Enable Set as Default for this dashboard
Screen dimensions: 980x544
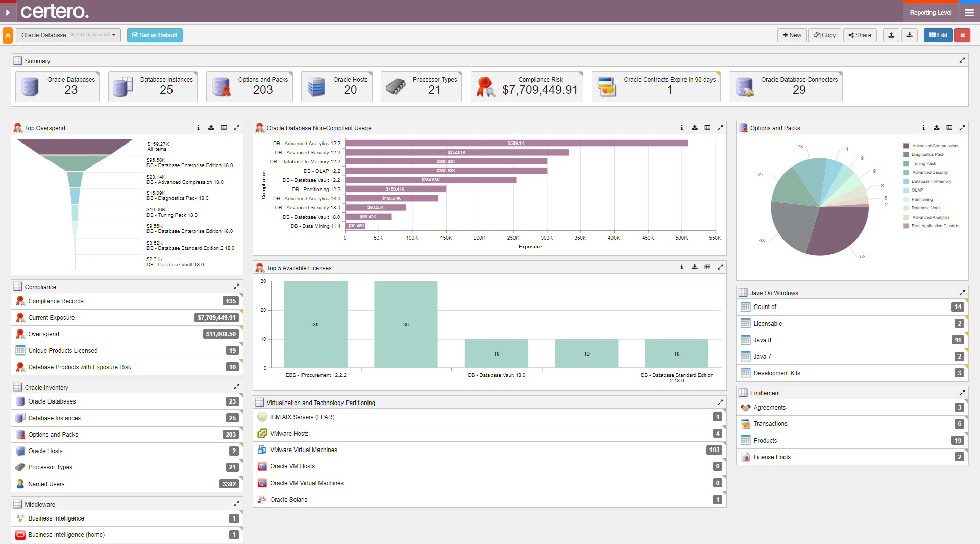155,35
